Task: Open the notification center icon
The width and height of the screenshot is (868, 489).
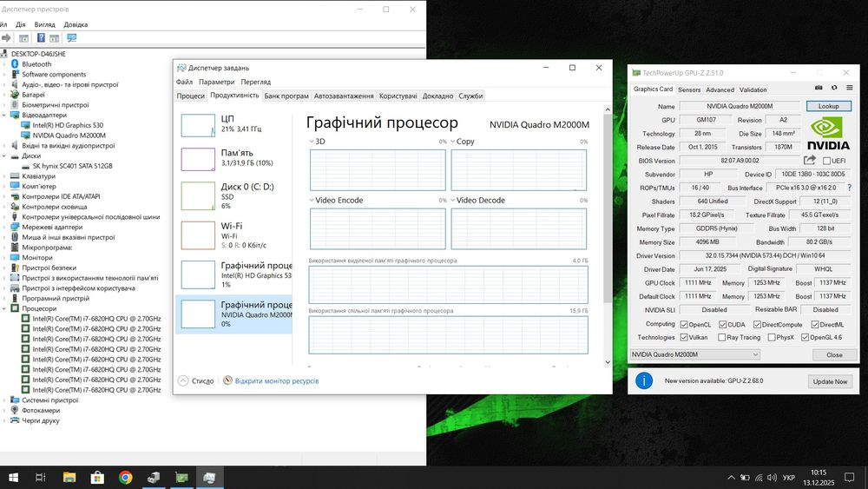Action: click(x=849, y=478)
